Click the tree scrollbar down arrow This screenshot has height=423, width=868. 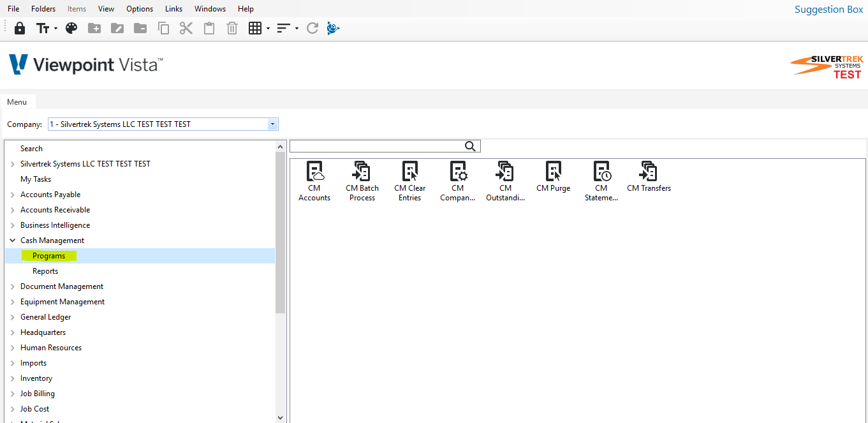[281, 417]
